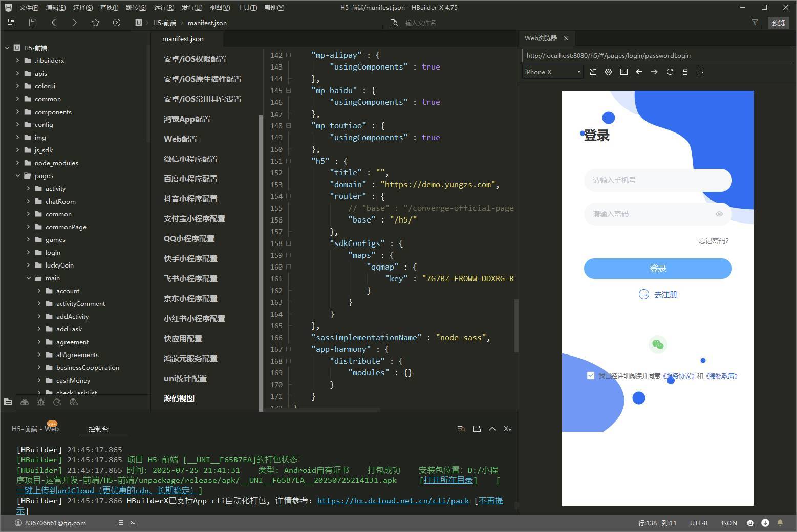Untick the agreement checkbox on the login page

591,375
